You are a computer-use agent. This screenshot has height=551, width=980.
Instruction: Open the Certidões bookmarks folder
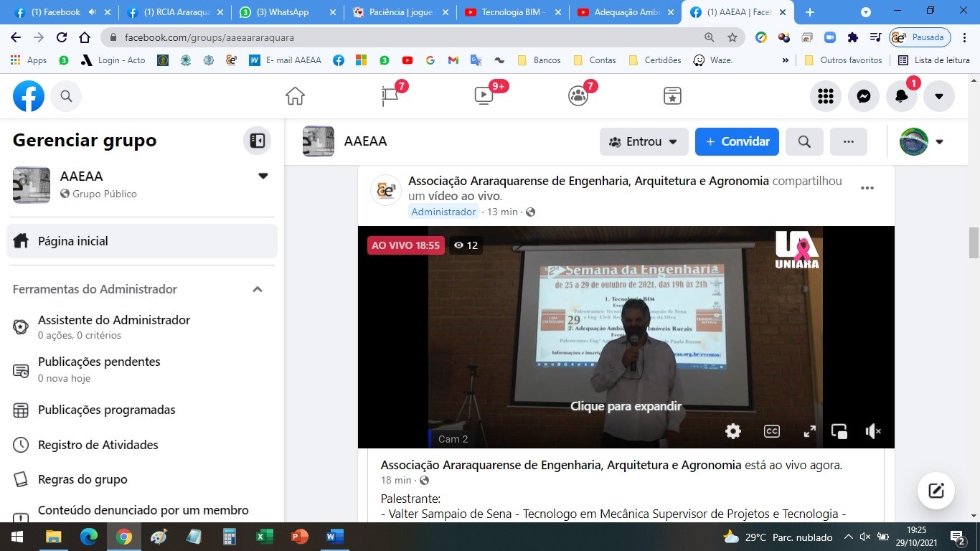click(655, 60)
